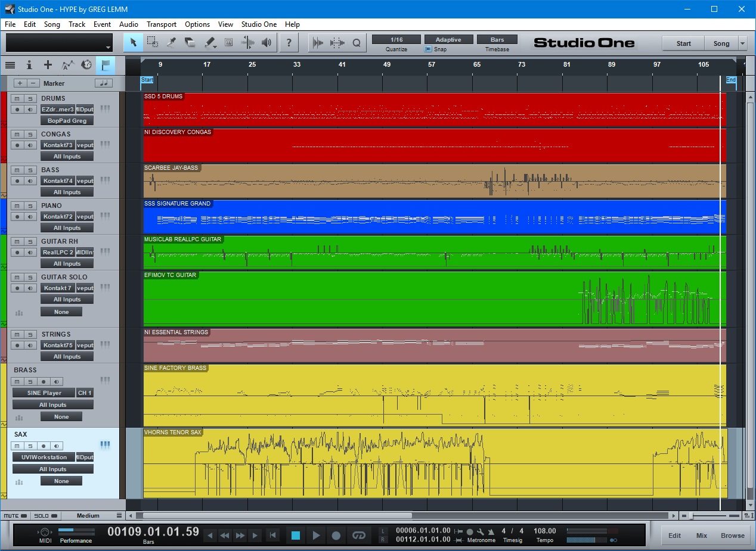Select the Mute tool
The height and width of the screenshot is (551, 756).
pyautogui.click(x=228, y=43)
